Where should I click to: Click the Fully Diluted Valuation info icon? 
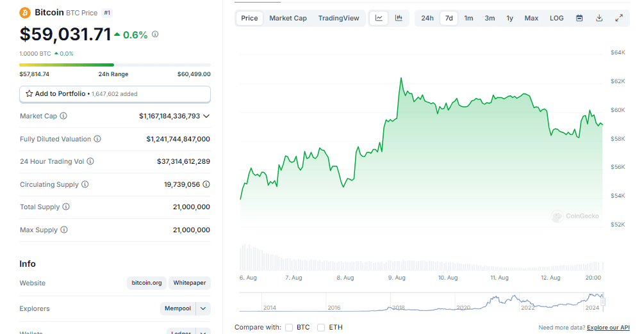pyautogui.click(x=97, y=139)
